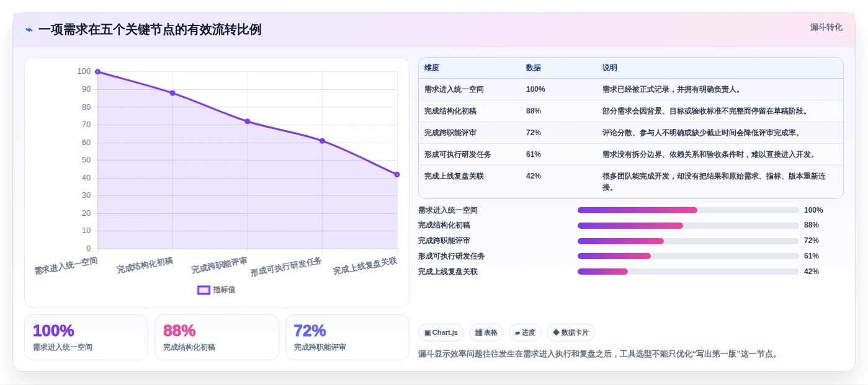The image size is (868, 385).
Task: Click the 维度 column header
Action: coord(432,68)
